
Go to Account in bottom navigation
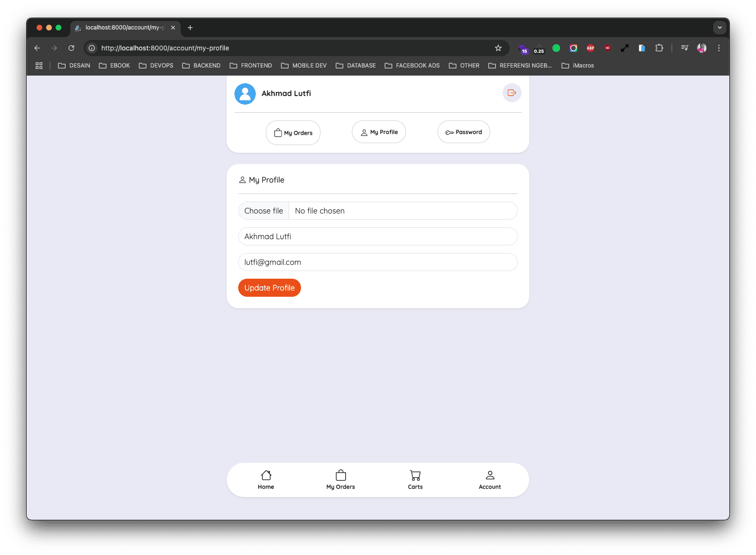point(490,479)
